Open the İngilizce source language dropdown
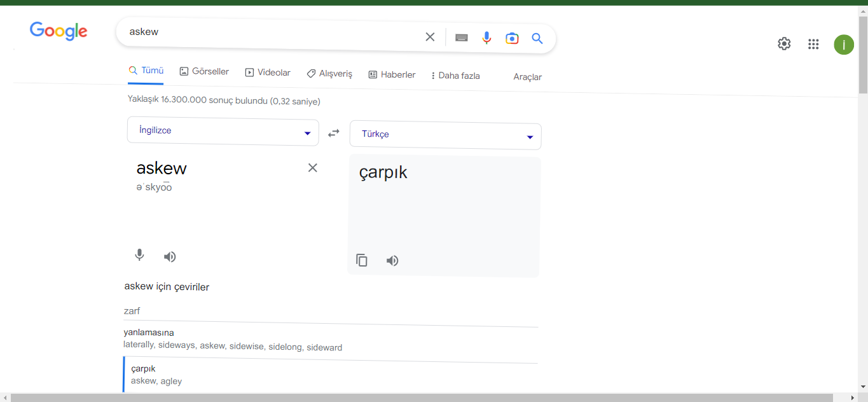The image size is (868, 402). coord(223,132)
